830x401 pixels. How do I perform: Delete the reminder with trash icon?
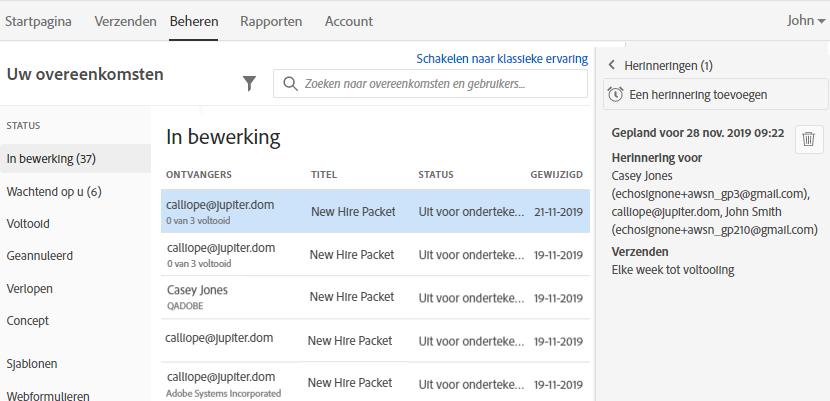click(x=810, y=140)
